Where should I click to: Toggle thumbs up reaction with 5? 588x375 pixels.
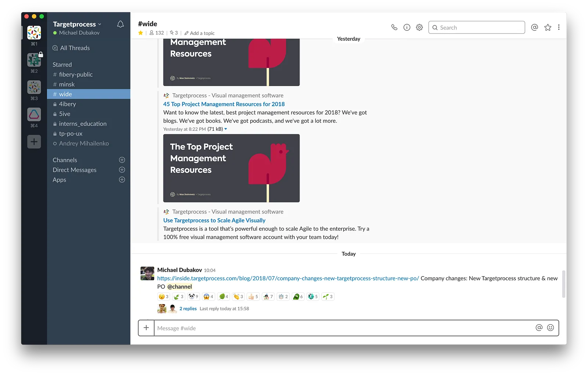coord(253,297)
